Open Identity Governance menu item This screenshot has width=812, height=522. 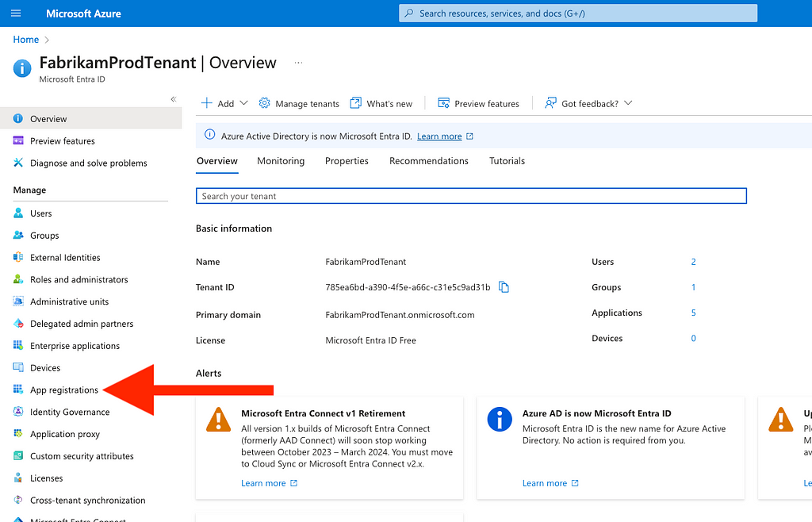(x=70, y=413)
